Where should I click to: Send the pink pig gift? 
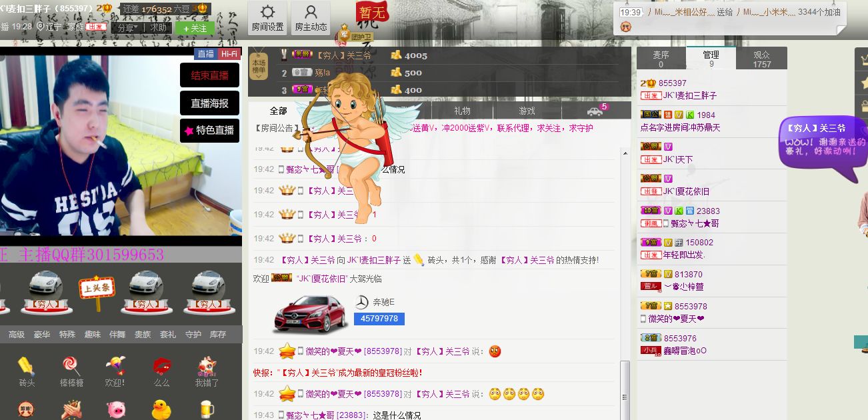[x=116, y=409]
